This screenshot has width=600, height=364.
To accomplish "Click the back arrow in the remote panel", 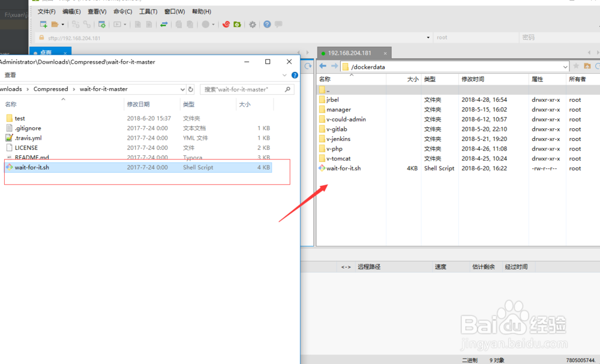I will pos(322,66).
